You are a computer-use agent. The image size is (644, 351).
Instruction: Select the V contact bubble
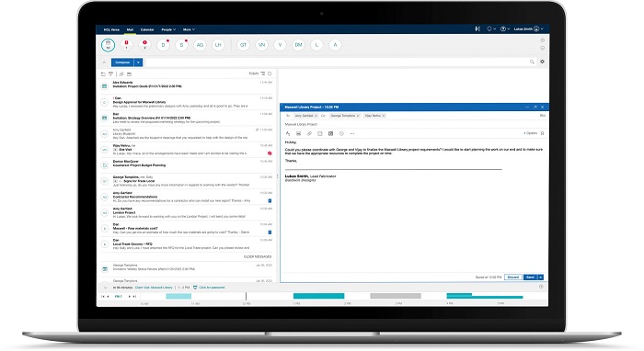280,45
